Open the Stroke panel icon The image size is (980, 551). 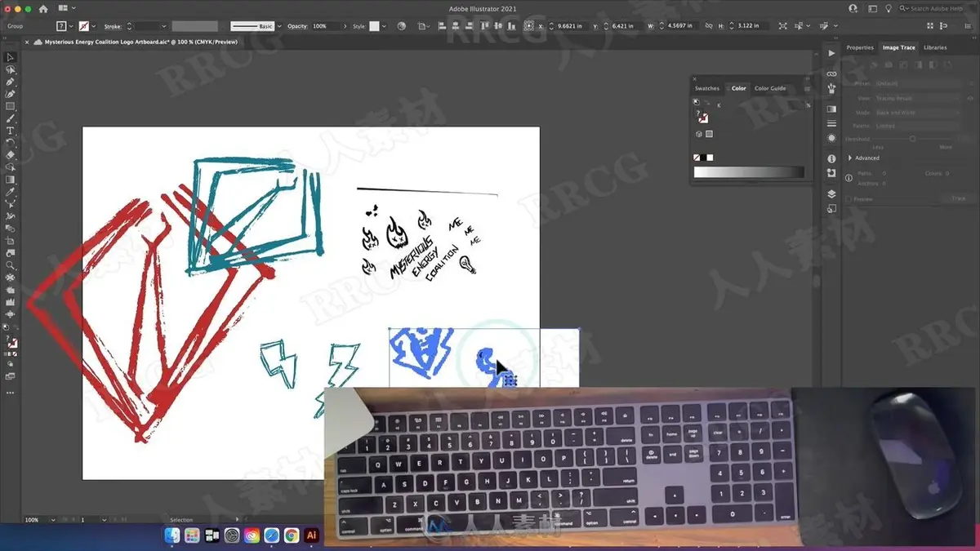831,123
